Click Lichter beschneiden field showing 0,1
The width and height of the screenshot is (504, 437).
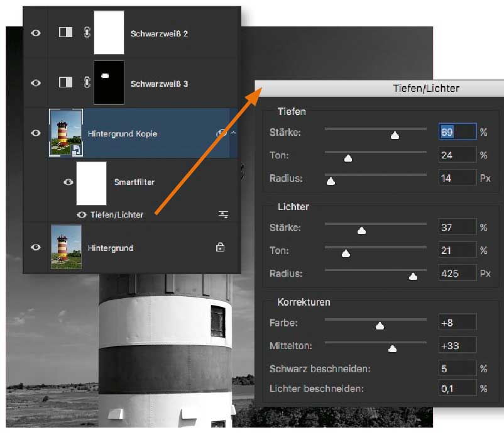[x=457, y=388]
